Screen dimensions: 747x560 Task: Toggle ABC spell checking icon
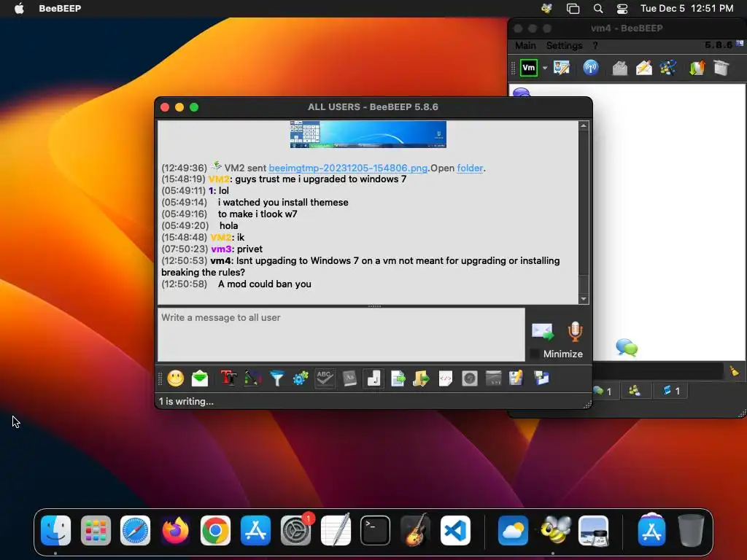[x=325, y=378]
